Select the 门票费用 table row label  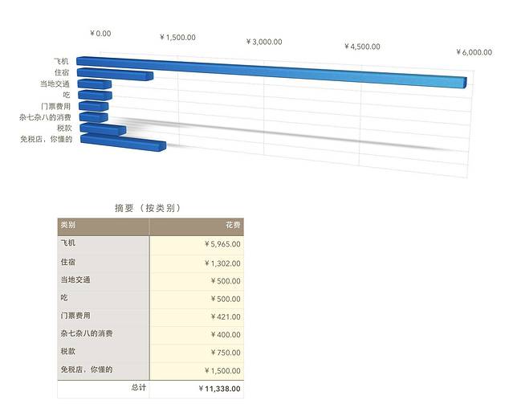(x=103, y=316)
